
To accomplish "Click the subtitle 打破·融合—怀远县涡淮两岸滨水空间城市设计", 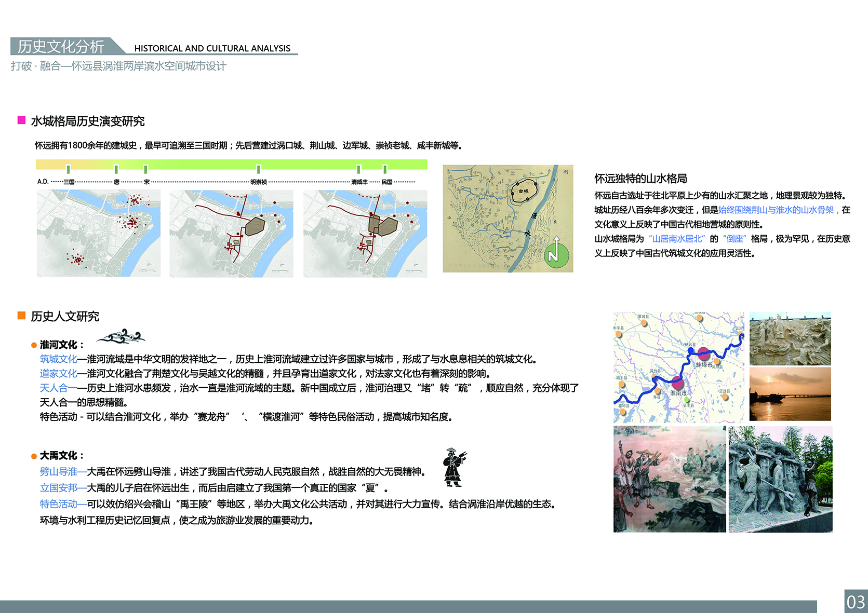I will 118,66.
